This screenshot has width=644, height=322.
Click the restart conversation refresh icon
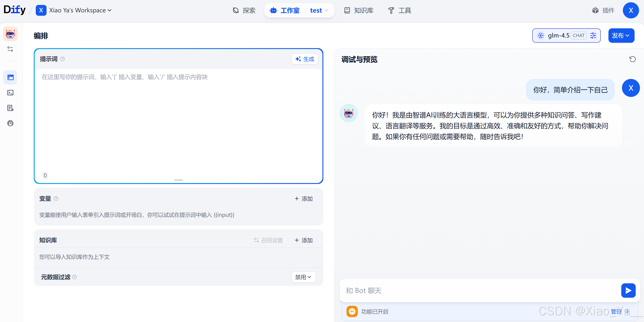click(632, 59)
